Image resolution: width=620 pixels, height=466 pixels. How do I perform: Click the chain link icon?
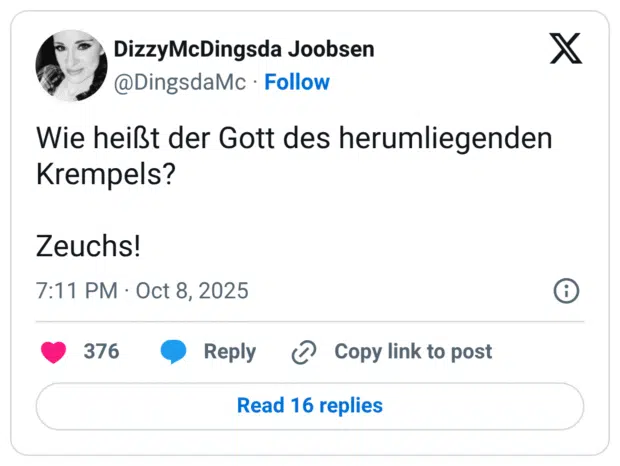[303, 352]
